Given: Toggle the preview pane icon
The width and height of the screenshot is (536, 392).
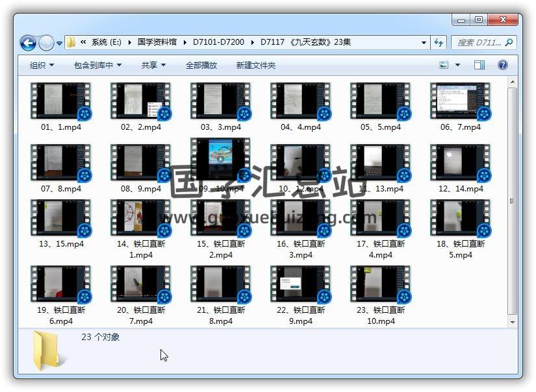Looking at the screenshot, I should [479, 65].
